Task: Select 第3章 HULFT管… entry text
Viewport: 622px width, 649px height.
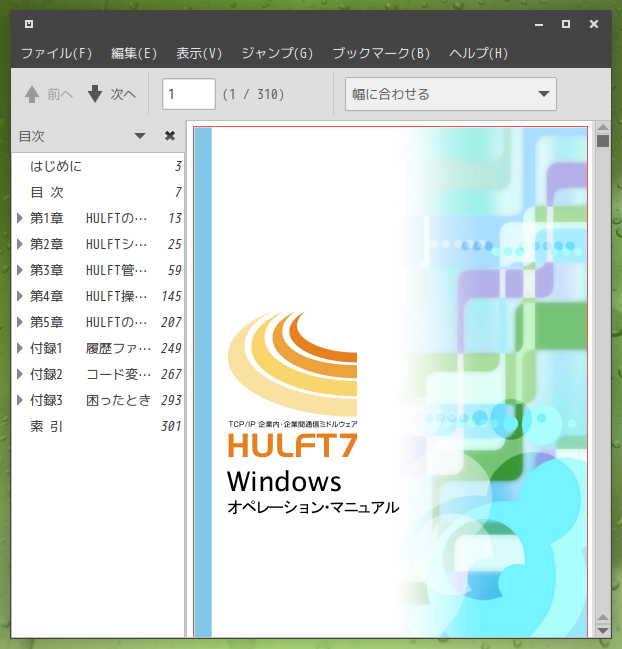Action: click(x=88, y=270)
